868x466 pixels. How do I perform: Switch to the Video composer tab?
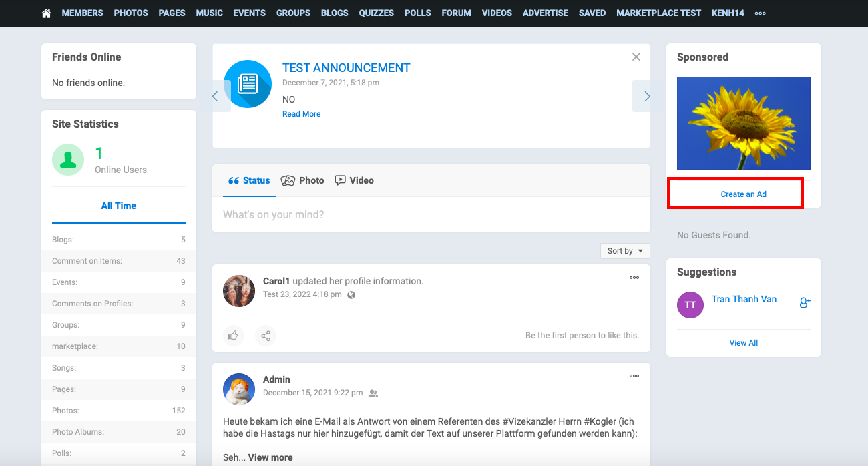(x=354, y=180)
